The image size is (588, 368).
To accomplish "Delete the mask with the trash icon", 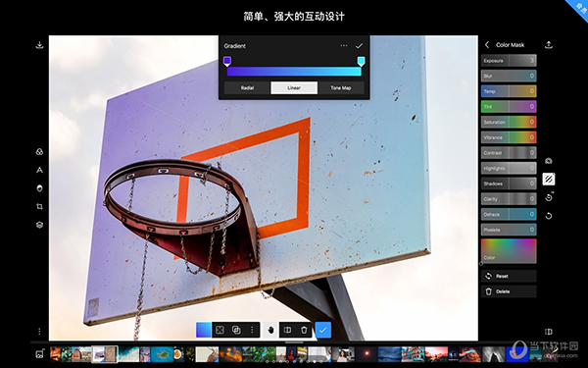I will pos(304,330).
